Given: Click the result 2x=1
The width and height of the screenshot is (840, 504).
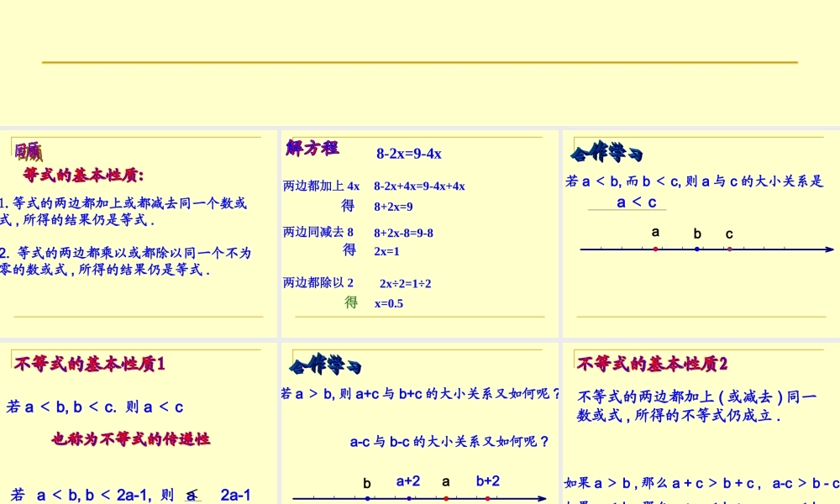Looking at the screenshot, I should click(386, 251).
